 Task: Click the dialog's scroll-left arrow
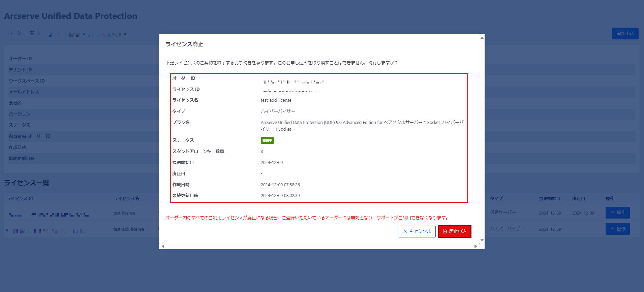163,246
